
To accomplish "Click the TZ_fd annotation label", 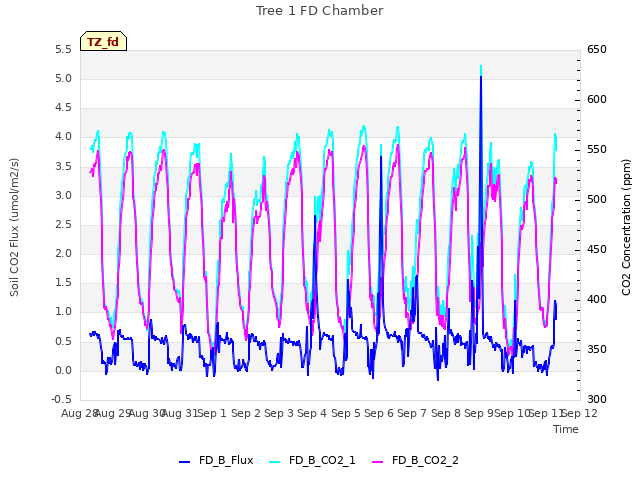I will click(x=103, y=41).
